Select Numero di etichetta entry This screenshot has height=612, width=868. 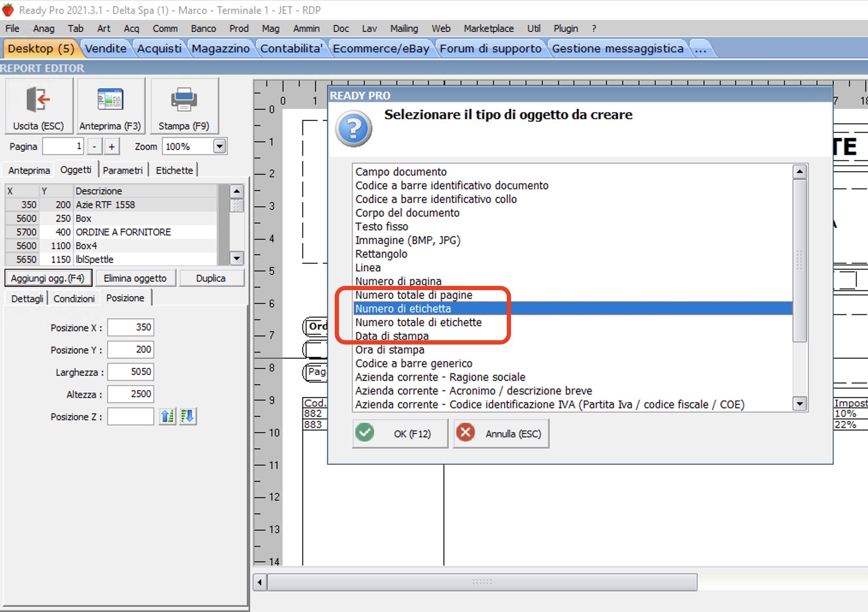[x=573, y=309]
